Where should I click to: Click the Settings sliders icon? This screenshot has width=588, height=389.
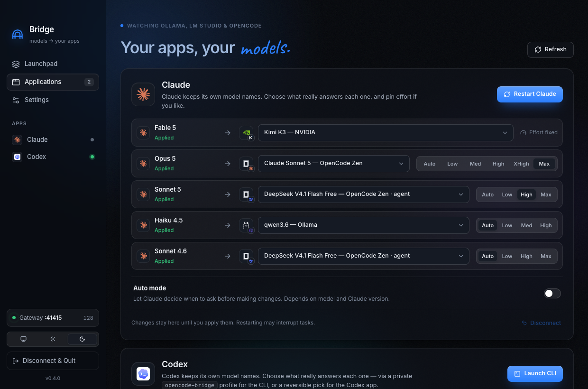[16, 100]
